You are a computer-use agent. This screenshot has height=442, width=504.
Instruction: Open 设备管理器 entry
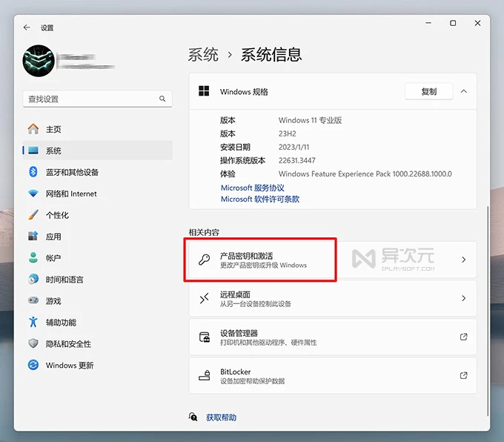(x=333, y=337)
